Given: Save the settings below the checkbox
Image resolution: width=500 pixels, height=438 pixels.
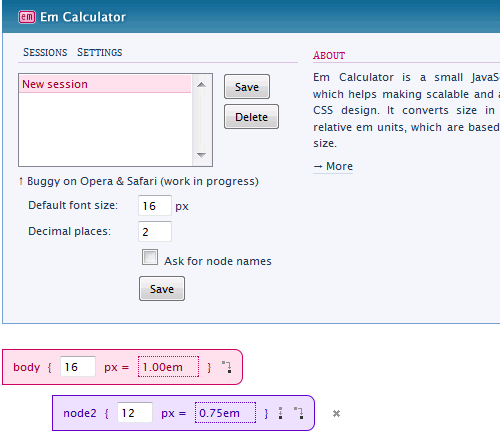Looking at the screenshot, I should [162, 289].
